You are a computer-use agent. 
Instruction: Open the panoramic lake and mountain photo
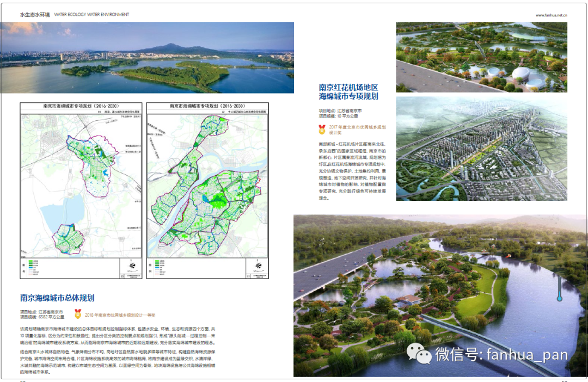147,58
